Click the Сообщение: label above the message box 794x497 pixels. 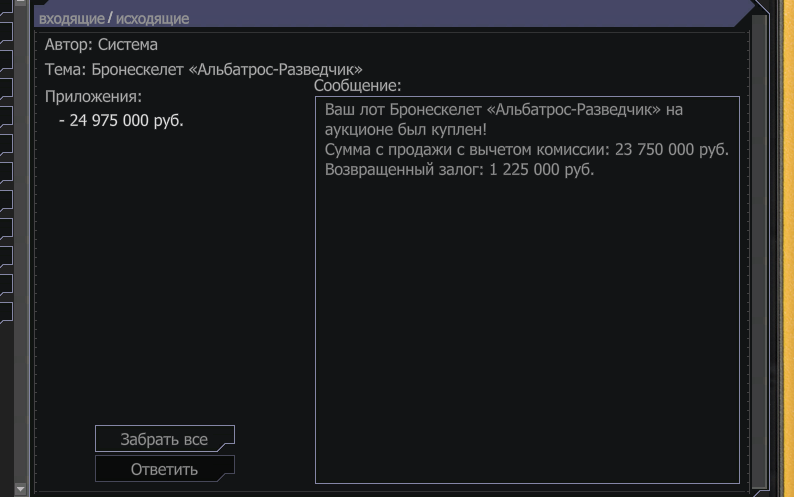click(x=358, y=86)
